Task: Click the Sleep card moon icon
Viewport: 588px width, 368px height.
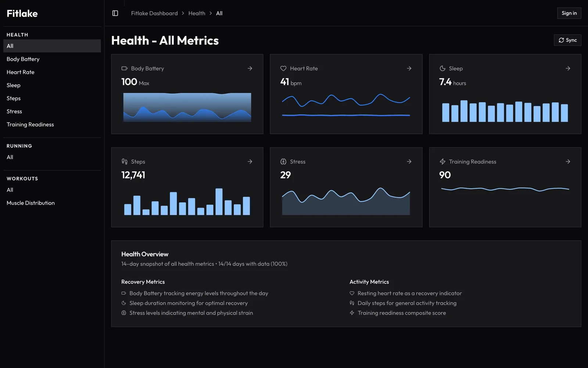Action: pos(442,68)
